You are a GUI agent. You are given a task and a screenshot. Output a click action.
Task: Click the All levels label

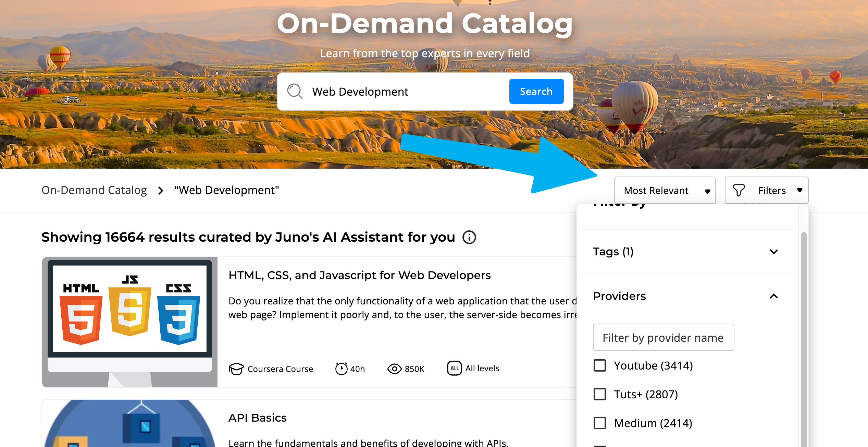[482, 369]
